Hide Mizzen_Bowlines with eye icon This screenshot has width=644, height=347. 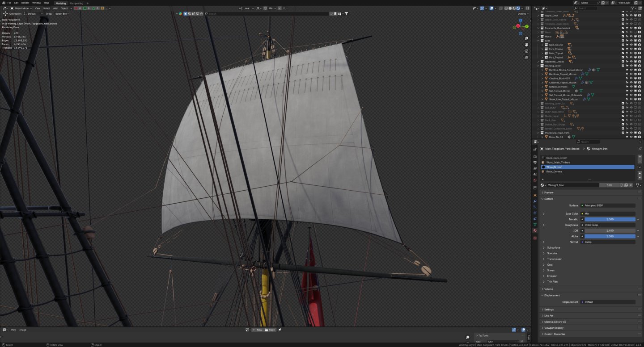pyautogui.click(x=631, y=87)
